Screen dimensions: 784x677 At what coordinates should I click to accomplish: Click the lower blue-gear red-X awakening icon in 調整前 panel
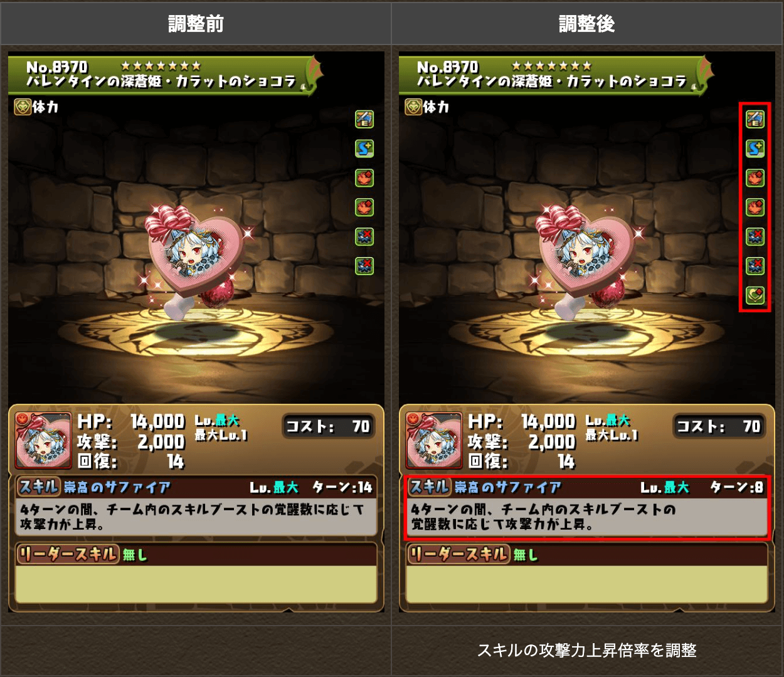click(x=364, y=266)
